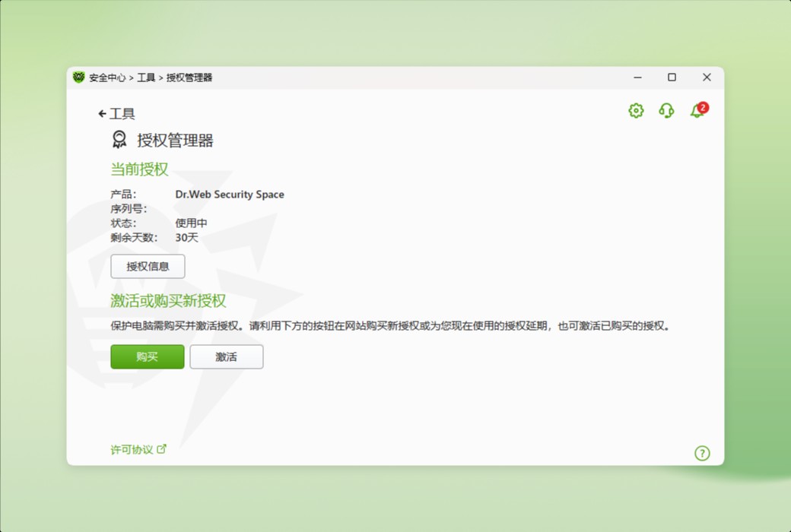The height and width of the screenshot is (532, 791).
Task: Click the 当前授权 section heading
Action: tap(137, 169)
